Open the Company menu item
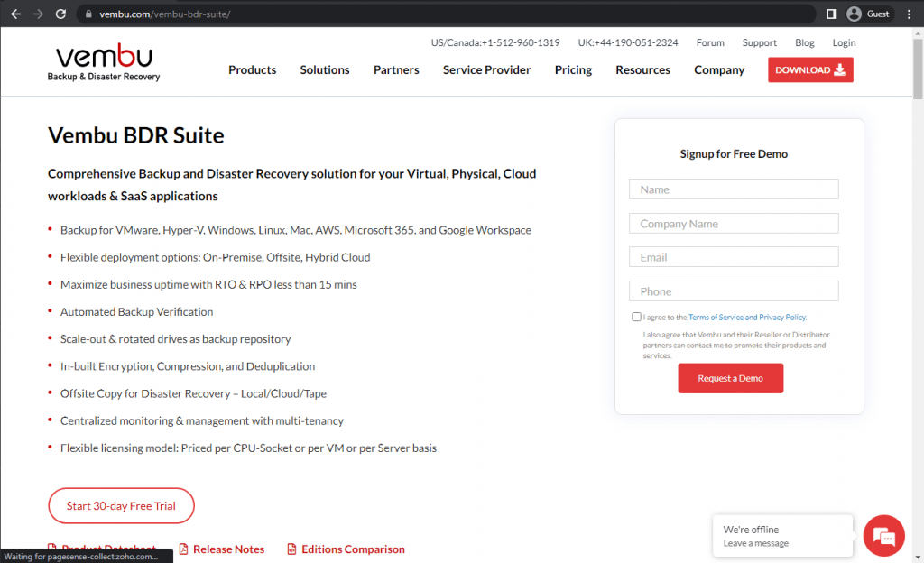 [719, 70]
